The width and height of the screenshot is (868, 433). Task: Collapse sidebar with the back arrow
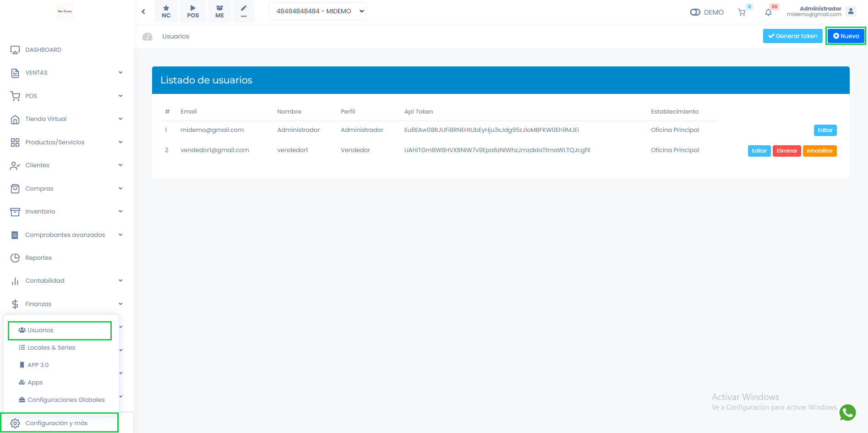[143, 11]
